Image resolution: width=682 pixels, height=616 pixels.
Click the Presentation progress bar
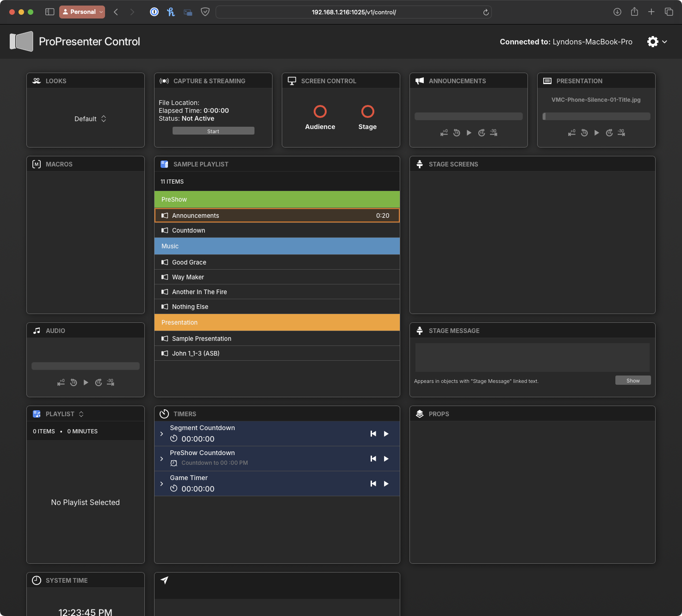pyautogui.click(x=596, y=117)
